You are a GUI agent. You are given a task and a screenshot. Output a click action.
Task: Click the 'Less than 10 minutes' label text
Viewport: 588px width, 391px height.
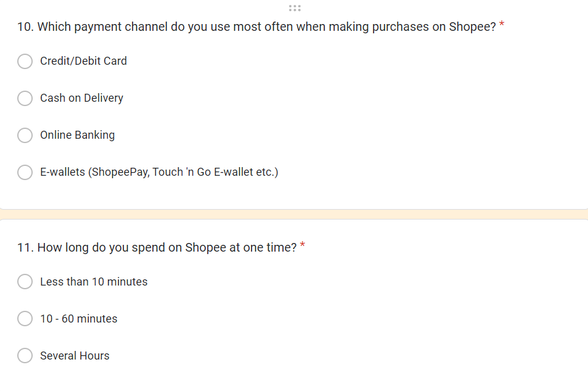tap(94, 281)
